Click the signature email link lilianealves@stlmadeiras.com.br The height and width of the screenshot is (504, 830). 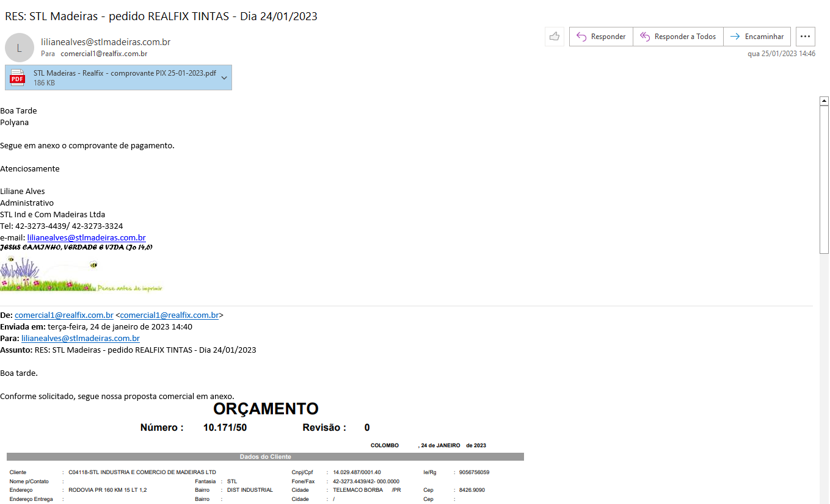tap(86, 238)
